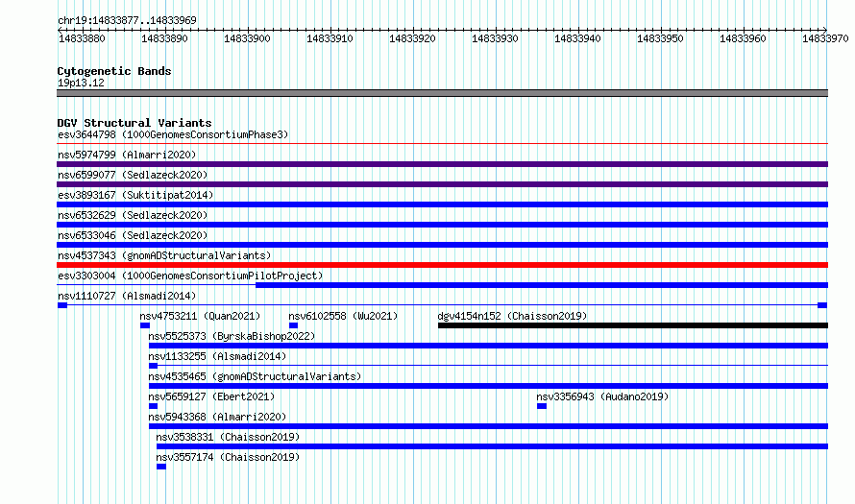Select the nsv1133255 (Alsmadi2014) label
The image size is (855, 504).
[x=217, y=356]
